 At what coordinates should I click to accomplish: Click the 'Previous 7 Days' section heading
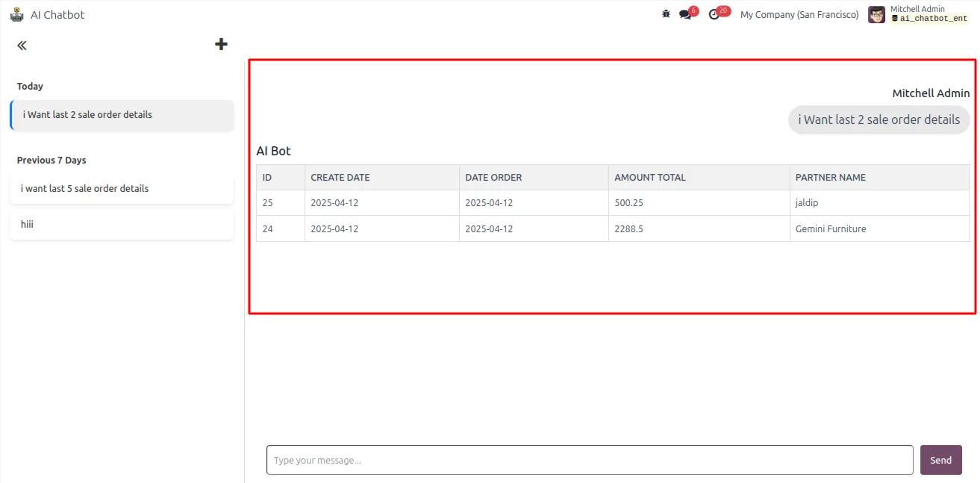tap(52, 161)
